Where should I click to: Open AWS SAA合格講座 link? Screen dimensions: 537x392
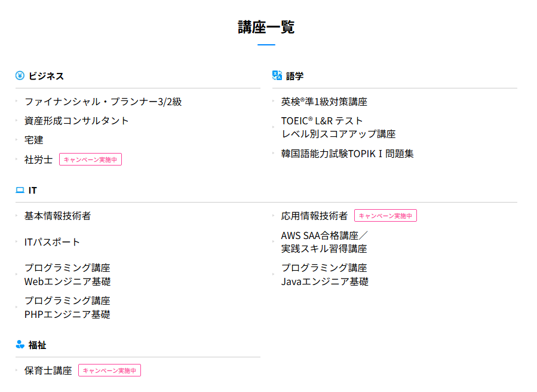tap(324, 242)
